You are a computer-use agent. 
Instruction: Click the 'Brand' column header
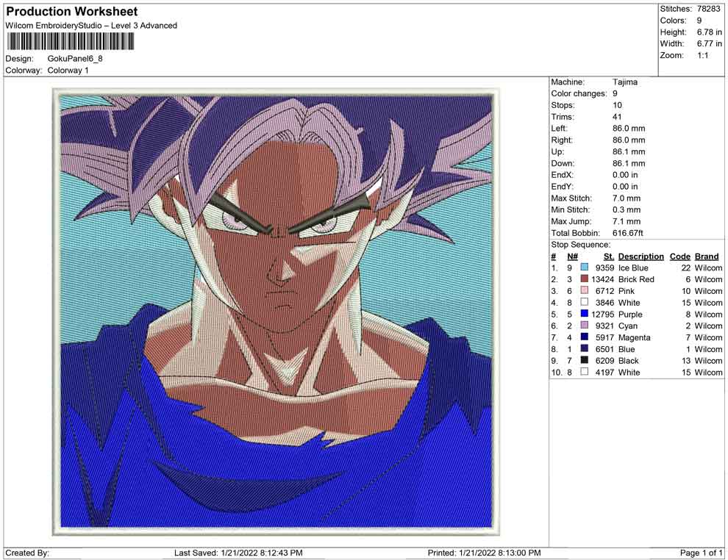[x=707, y=256]
